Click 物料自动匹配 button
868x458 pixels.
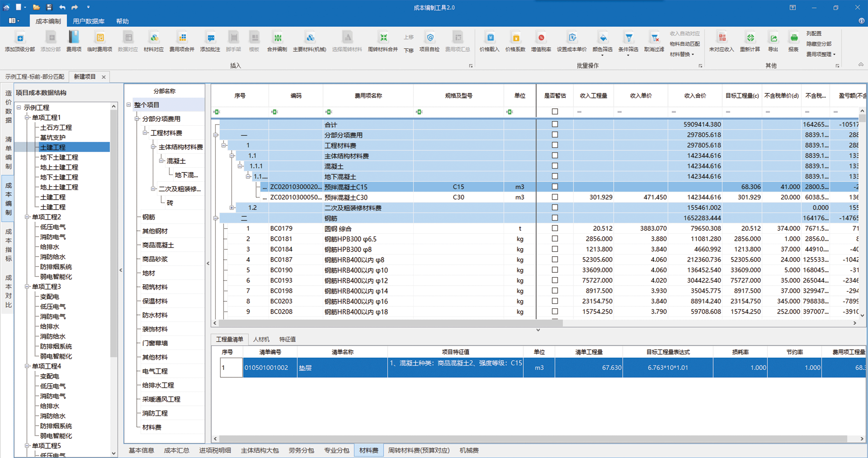pos(685,44)
